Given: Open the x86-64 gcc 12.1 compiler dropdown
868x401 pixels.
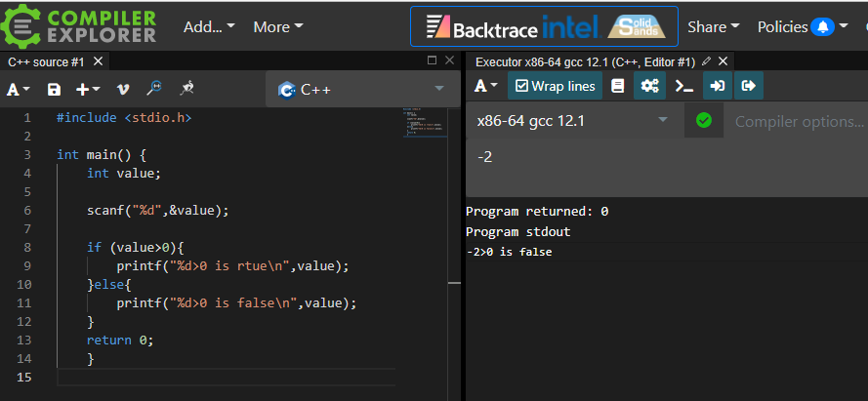Looking at the screenshot, I should click(x=574, y=121).
